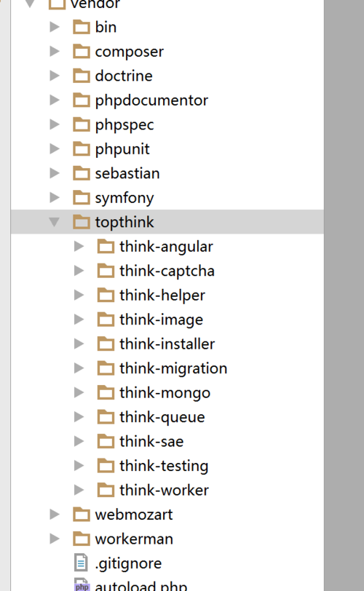The width and height of the screenshot is (364, 591).
Task: Expand the doctrine folder arrow
Action: pos(55,76)
